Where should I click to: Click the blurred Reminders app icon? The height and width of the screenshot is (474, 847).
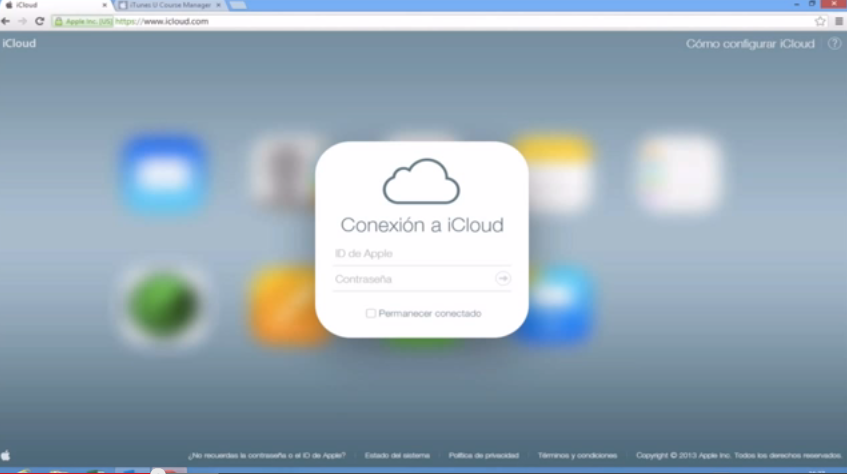[679, 174]
